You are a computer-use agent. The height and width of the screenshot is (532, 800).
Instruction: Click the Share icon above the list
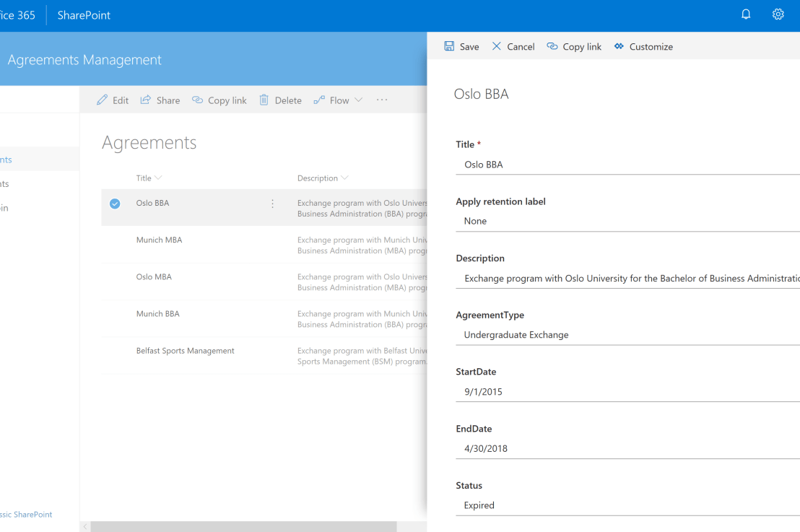click(x=144, y=100)
